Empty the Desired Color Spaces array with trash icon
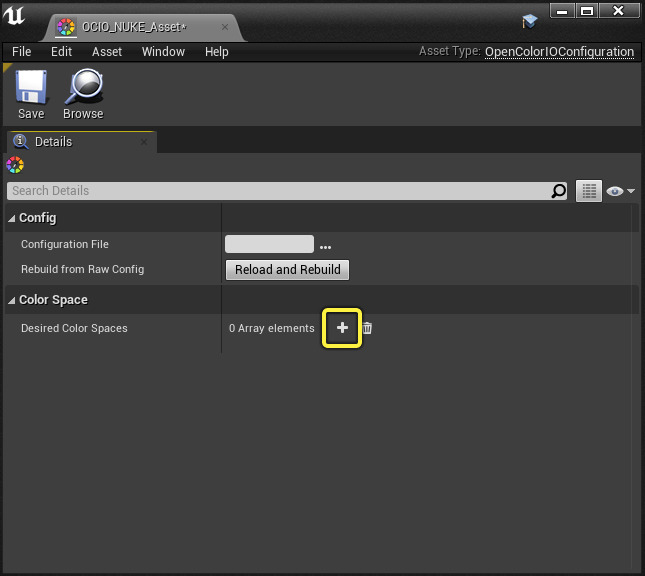The image size is (645, 576). click(367, 328)
